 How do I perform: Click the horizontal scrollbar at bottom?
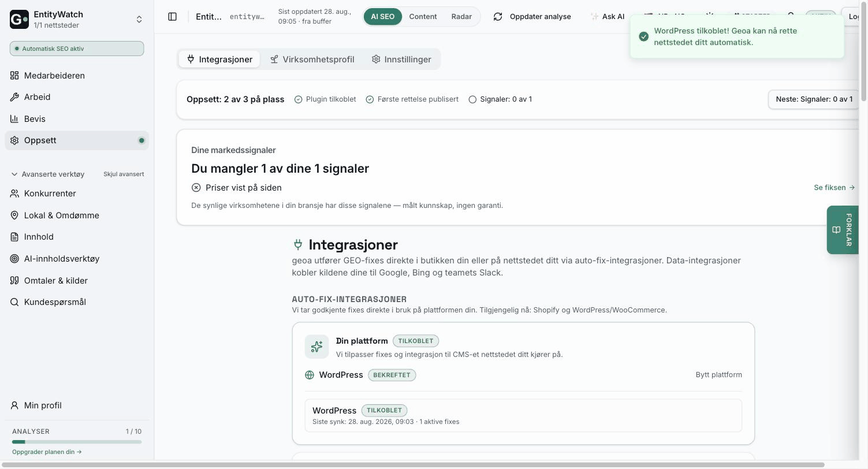click(x=412, y=465)
